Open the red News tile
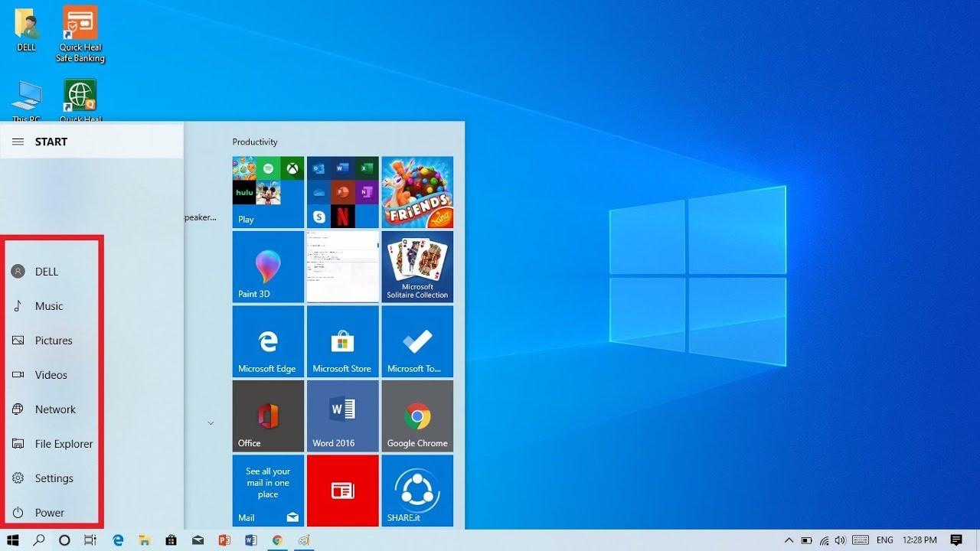Screen dimensions: 980x551 point(342,491)
